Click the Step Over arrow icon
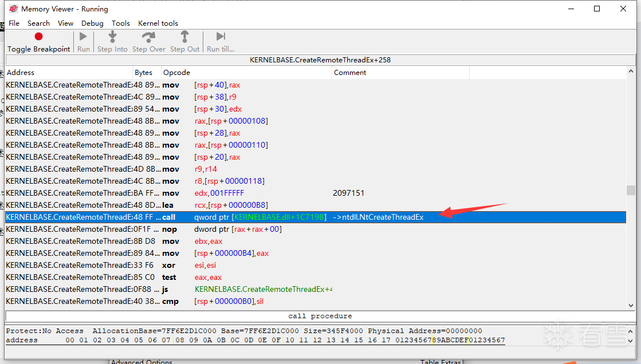 pyautogui.click(x=148, y=37)
